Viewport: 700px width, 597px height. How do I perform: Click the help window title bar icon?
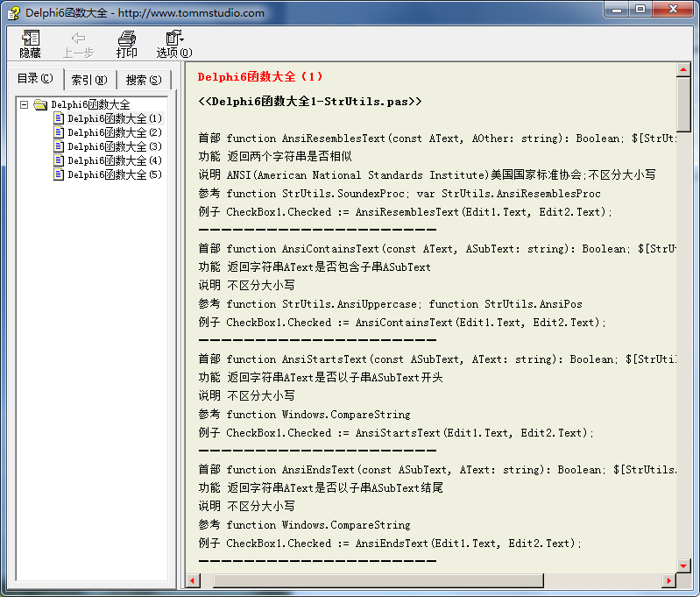[x=13, y=12]
